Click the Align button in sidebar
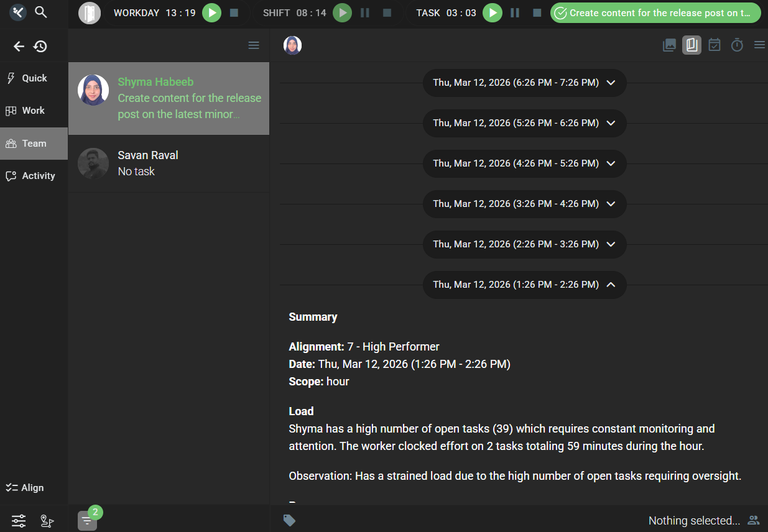Screen dimensions: 768x532 click(25, 488)
